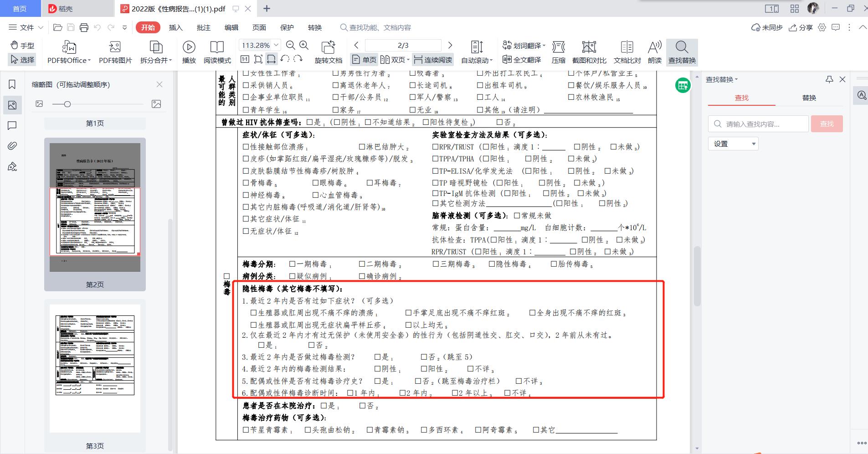Click the page number input field
The height and width of the screenshot is (454, 868).
click(403, 45)
